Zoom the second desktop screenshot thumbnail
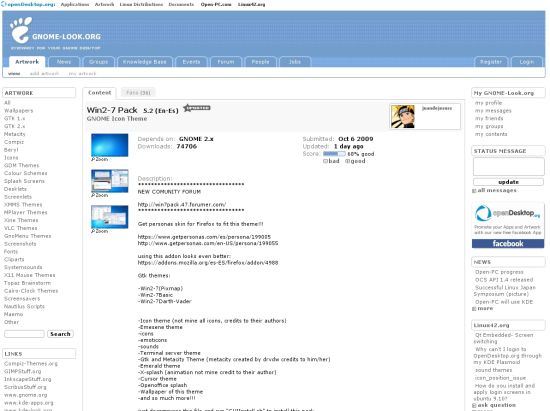 (x=109, y=181)
